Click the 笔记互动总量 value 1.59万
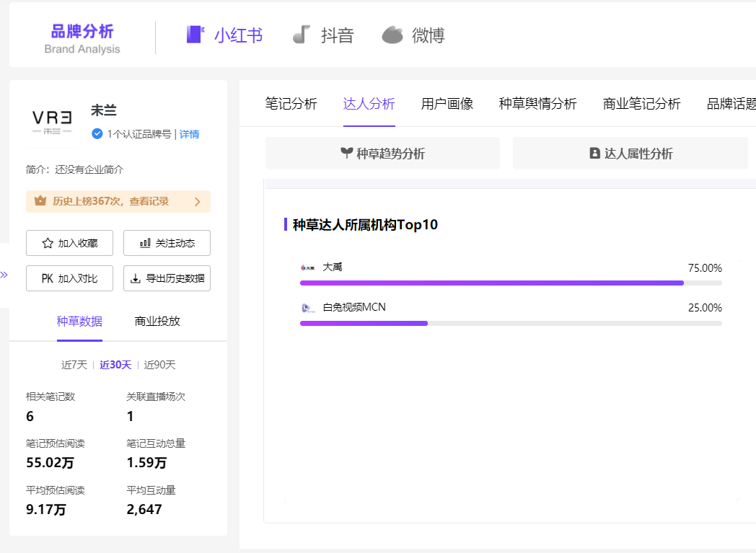Viewport: 756px width, 553px height. pyautogui.click(x=146, y=463)
